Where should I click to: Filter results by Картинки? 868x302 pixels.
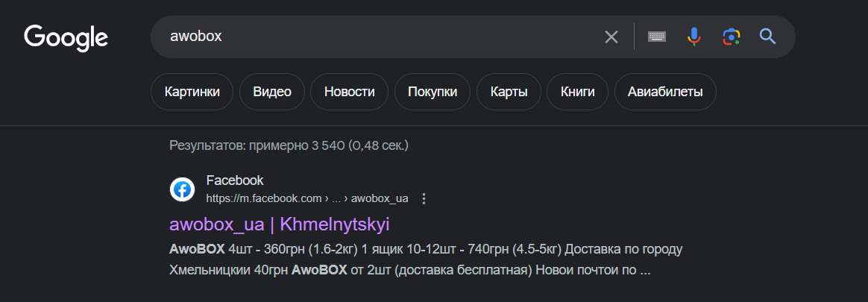pyautogui.click(x=192, y=92)
